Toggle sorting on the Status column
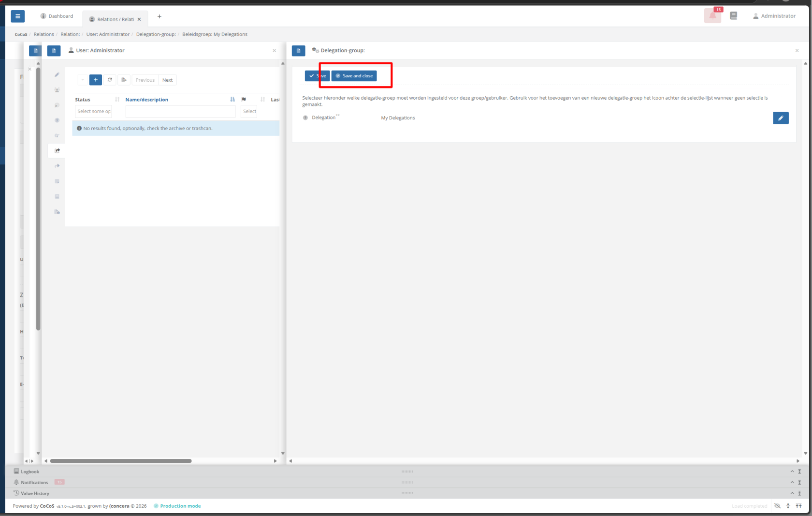812x516 pixels. (x=117, y=100)
